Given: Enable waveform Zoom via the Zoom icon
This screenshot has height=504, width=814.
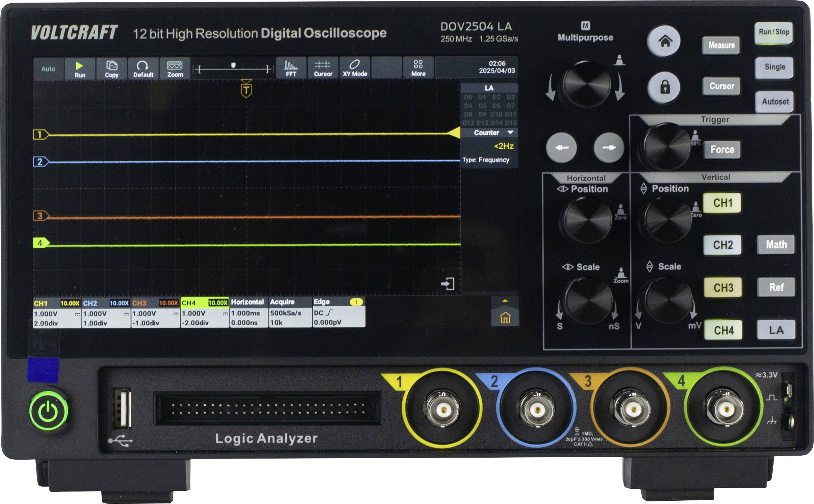Looking at the screenshot, I should coord(176,69).
